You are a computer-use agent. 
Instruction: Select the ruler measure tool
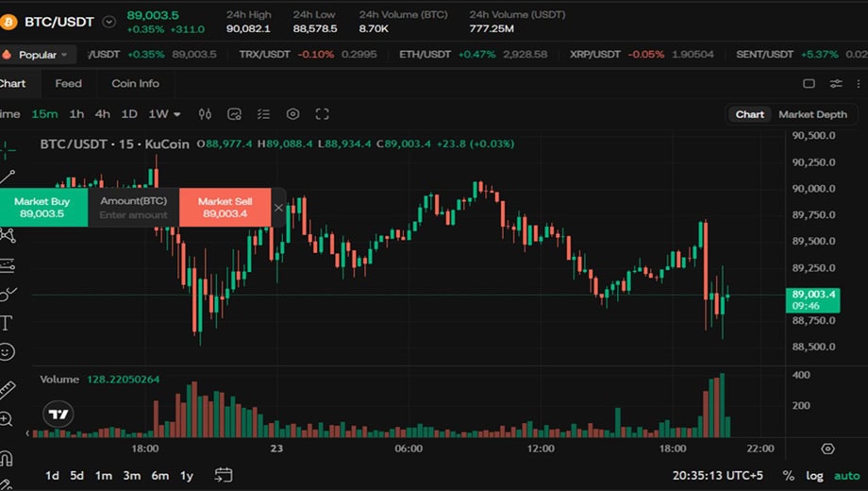pyautogui.click(x=8, y=390)
